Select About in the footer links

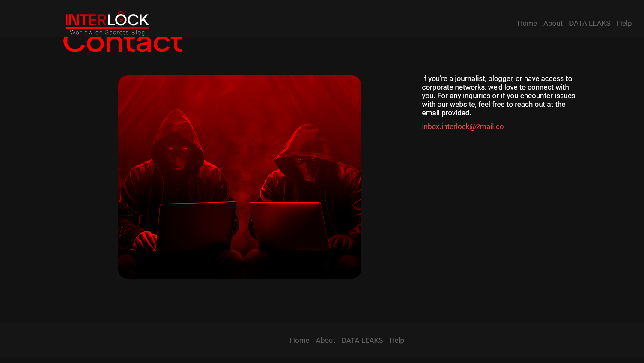click(325, 340)
